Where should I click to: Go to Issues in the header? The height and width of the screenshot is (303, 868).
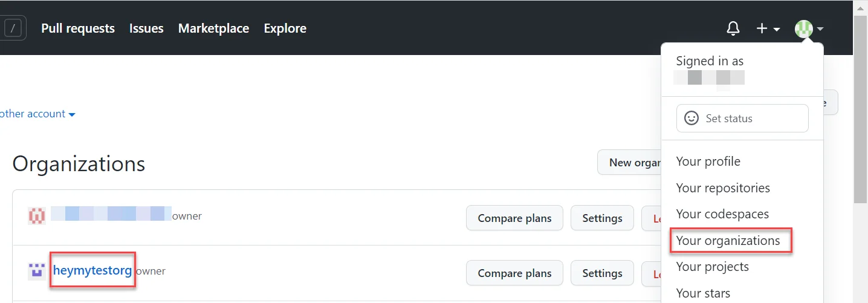146,28
